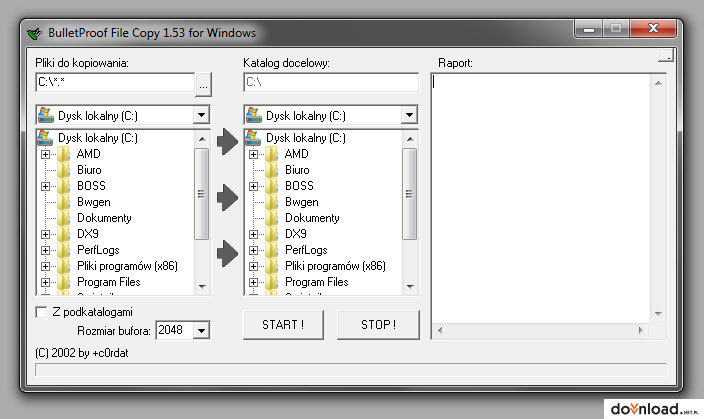Click the small button above report panel

pos(666,55)
